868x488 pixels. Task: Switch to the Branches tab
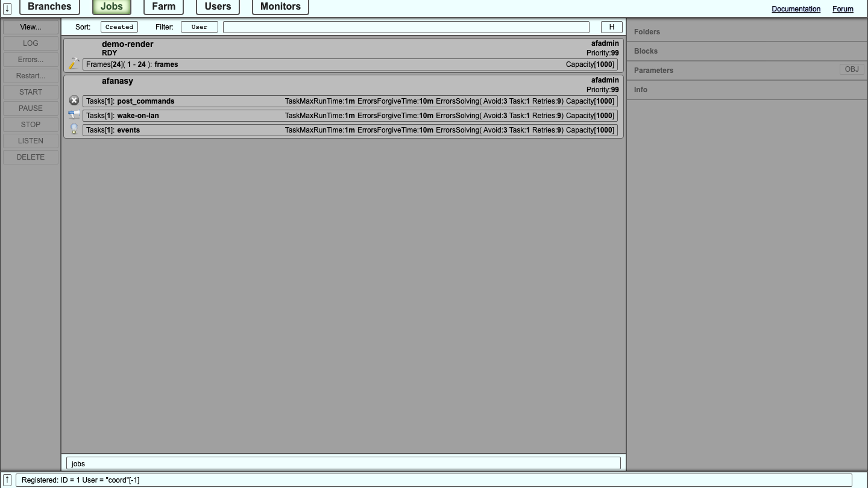[49, 7]
